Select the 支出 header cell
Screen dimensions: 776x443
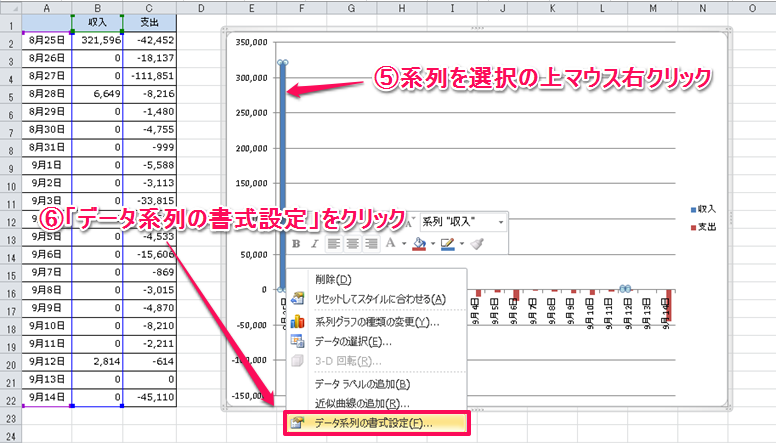[x=150, y=23]
